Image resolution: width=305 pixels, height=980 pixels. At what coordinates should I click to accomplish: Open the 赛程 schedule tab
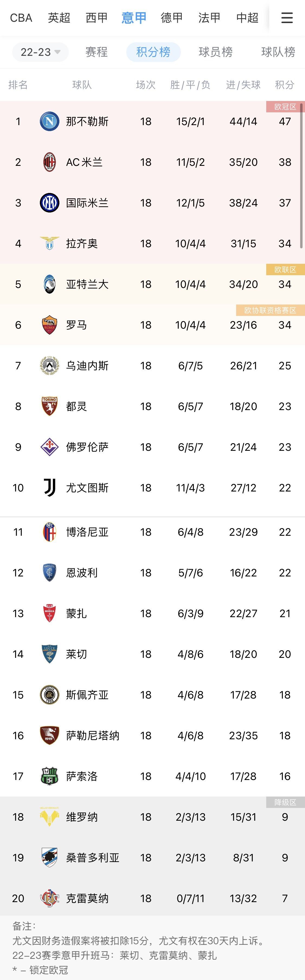[x=97, y=52]
